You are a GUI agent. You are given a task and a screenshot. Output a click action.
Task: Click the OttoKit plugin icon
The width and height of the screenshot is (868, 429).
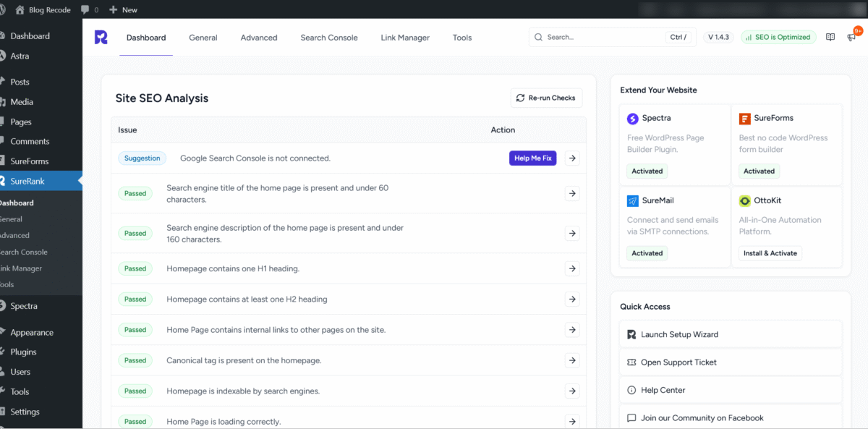click(x=744, y=200)
